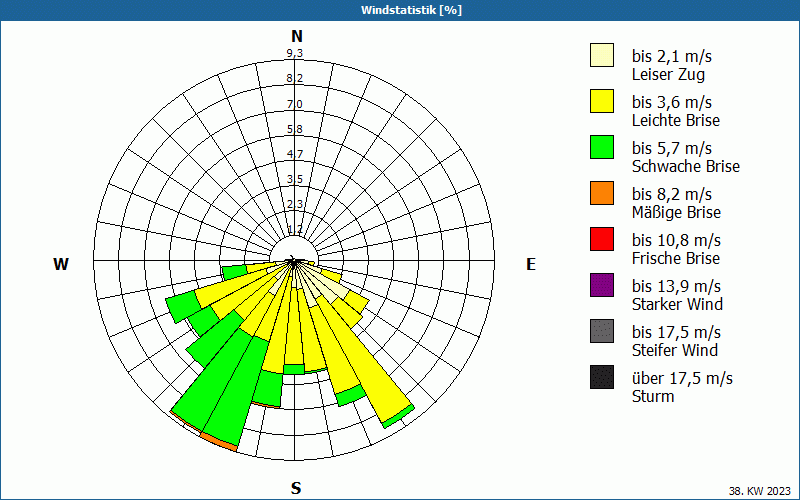The height and width of the screenshot is (500, 800).
Task: Click the wind rose center point
Action: coord(294,261)
